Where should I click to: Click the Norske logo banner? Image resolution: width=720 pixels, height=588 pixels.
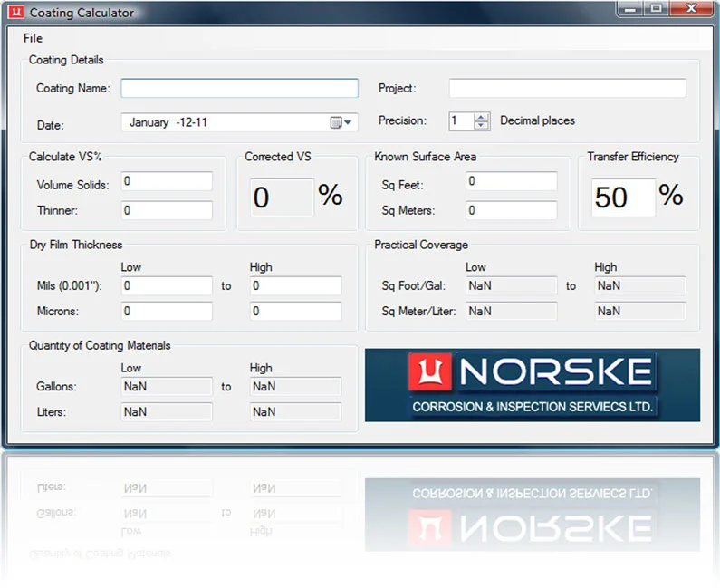[x=532, y=385]
